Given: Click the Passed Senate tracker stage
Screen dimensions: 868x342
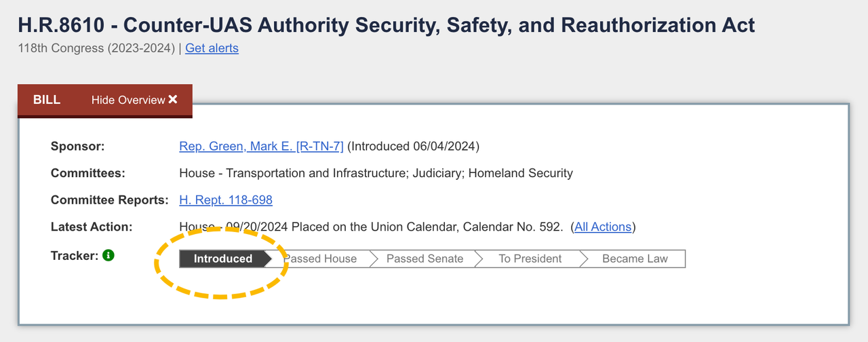Looking at the screenshot, I should 425,259.
